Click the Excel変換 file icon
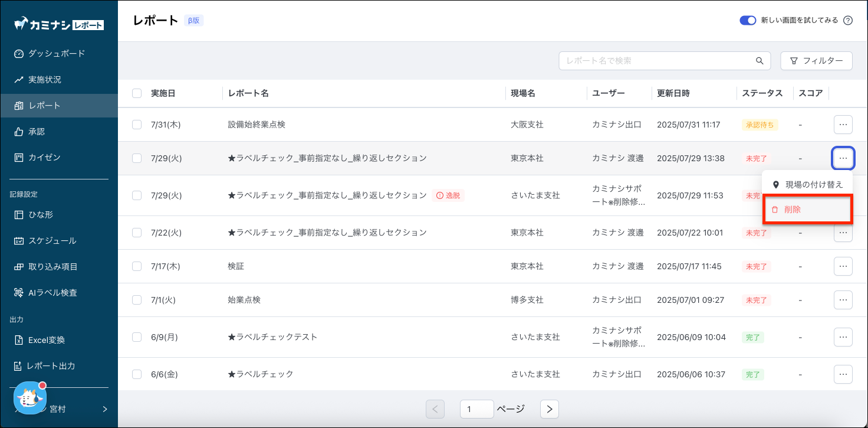868x428 pixels. pos(19,340)
